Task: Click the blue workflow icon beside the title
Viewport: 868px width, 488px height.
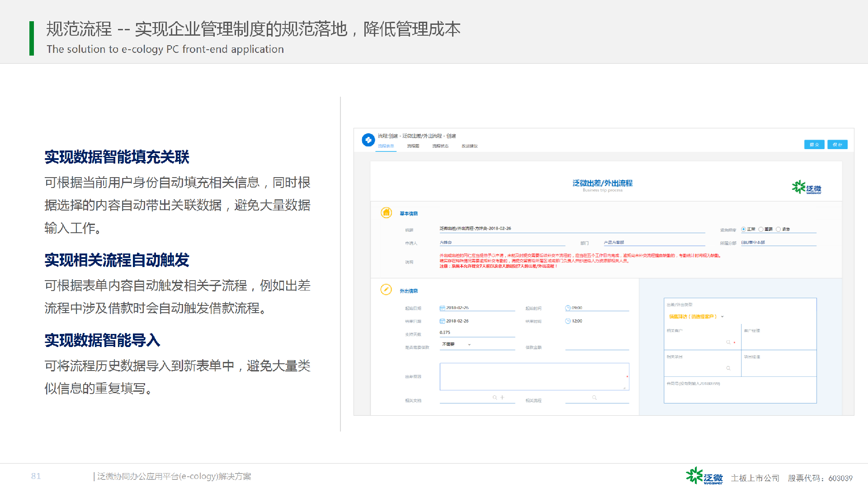Action: [x=368, y=140]
